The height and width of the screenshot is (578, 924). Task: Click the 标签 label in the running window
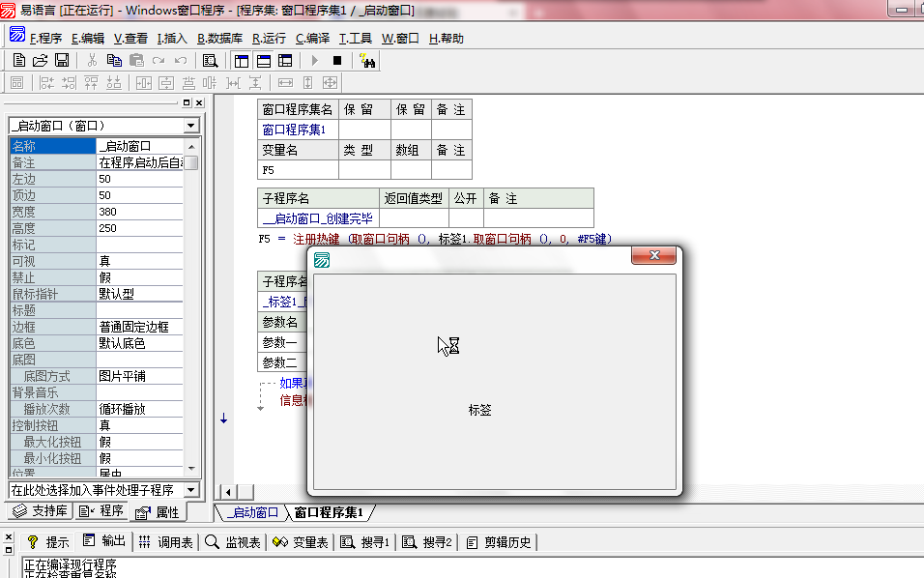click(480, 410)
